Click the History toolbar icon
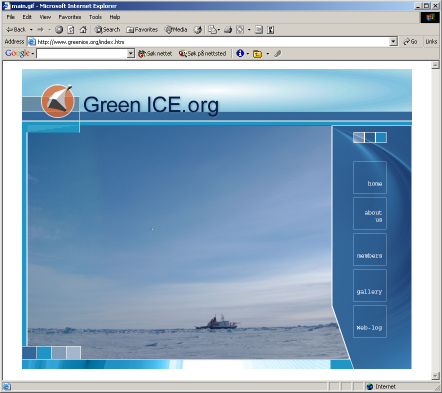 click(198, 30)
